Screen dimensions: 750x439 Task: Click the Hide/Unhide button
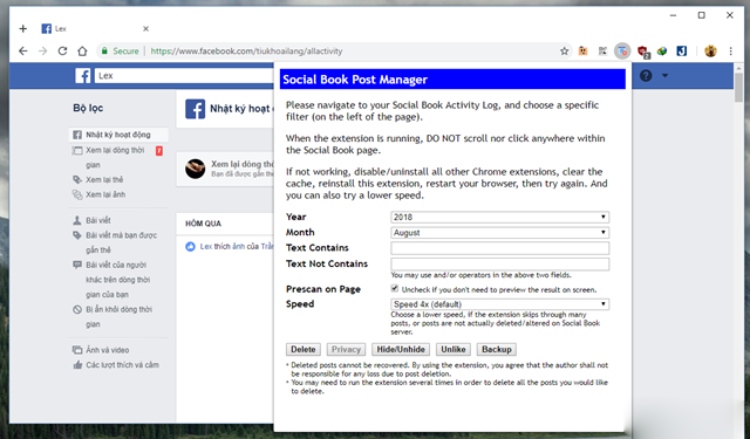(x=401, y=350)
